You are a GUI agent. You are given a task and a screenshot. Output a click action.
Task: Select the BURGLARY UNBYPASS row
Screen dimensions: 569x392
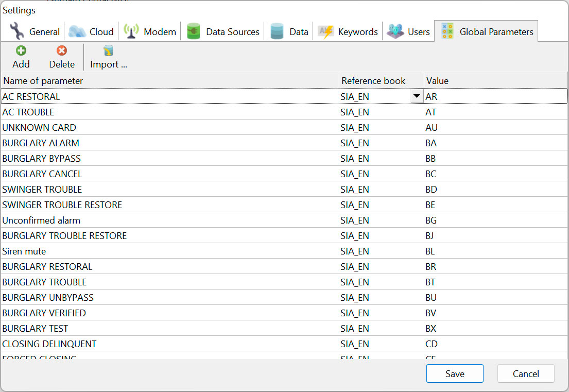click(x=284, y=297)
